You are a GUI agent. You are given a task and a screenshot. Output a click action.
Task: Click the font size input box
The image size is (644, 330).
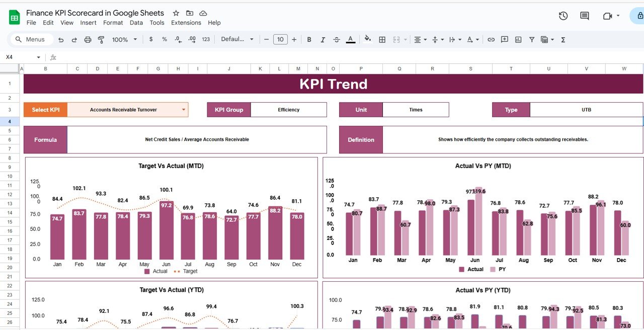tap(280, 40)
